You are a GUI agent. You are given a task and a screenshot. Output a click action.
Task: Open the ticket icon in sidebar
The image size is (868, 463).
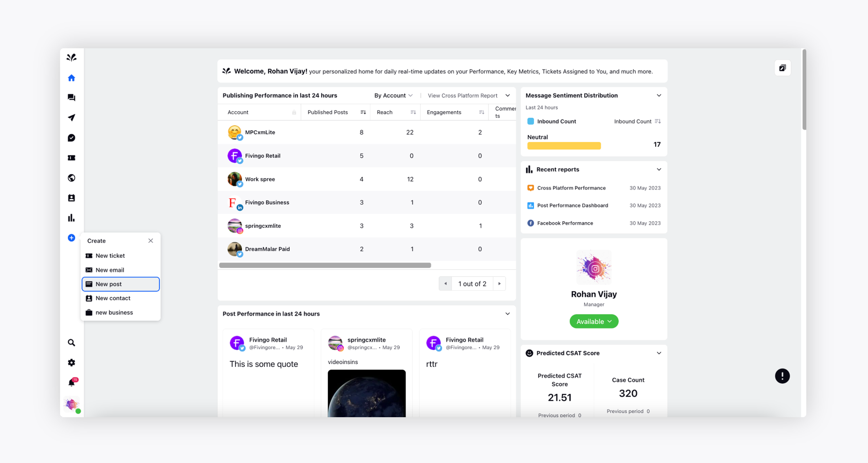point(72,158)
